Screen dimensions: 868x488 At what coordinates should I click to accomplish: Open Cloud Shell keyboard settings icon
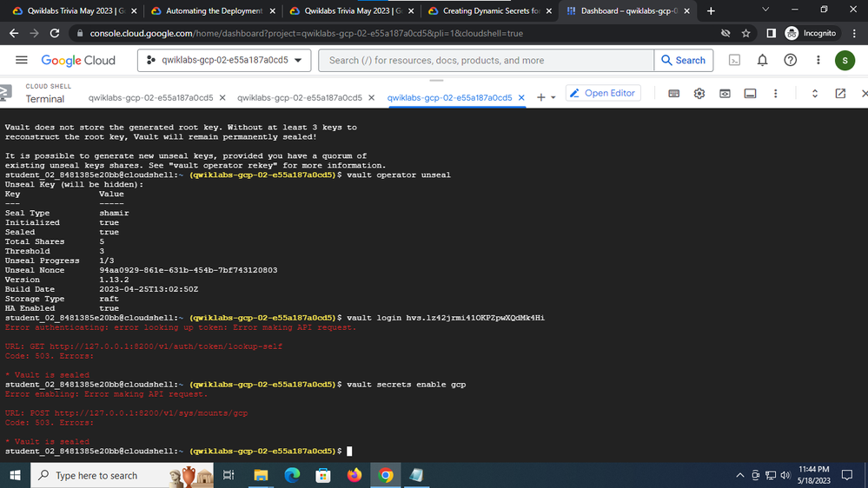(673, 94)
